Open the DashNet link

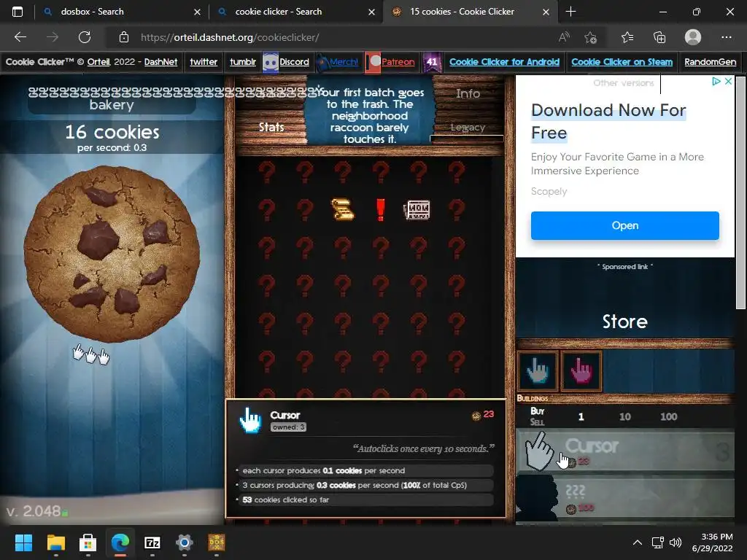pos(160,62)
